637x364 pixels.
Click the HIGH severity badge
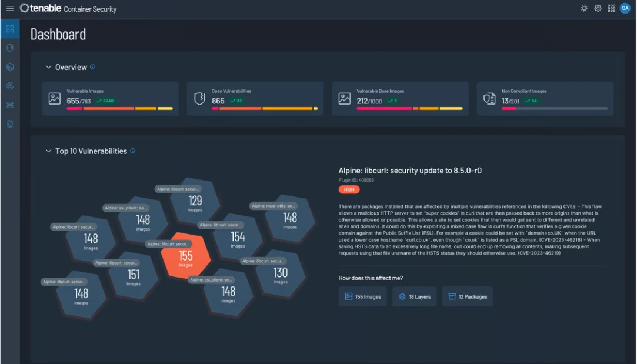[349, 189]
